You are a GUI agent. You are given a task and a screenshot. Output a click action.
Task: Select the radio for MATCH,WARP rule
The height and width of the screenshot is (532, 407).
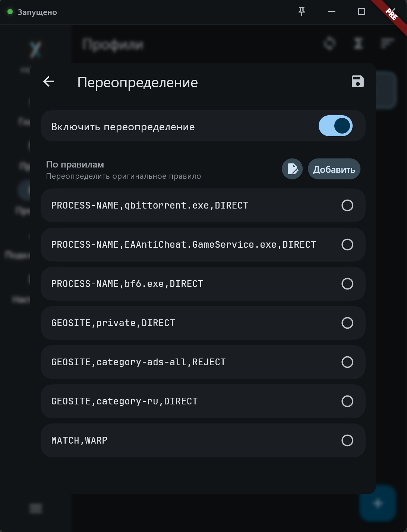347,440
